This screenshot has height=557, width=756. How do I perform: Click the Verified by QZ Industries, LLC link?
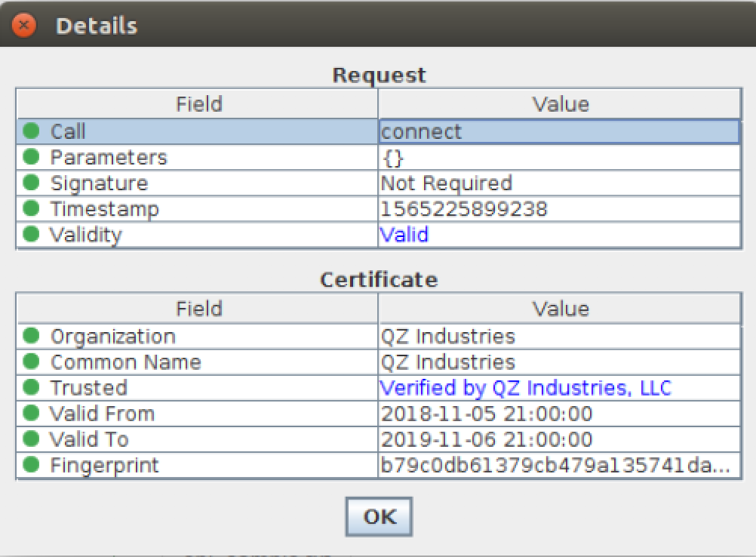pyautogui.click(x=527, y=387)
